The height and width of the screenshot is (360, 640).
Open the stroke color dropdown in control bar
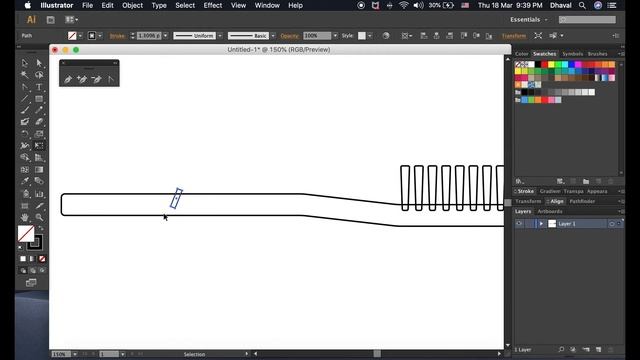[x=100, y=36]
